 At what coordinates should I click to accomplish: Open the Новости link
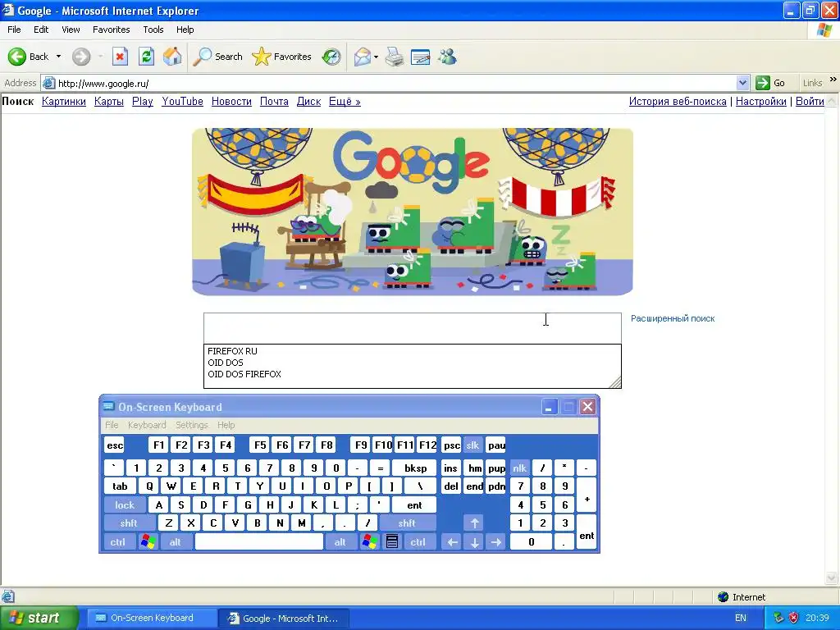tap(231, 101)
